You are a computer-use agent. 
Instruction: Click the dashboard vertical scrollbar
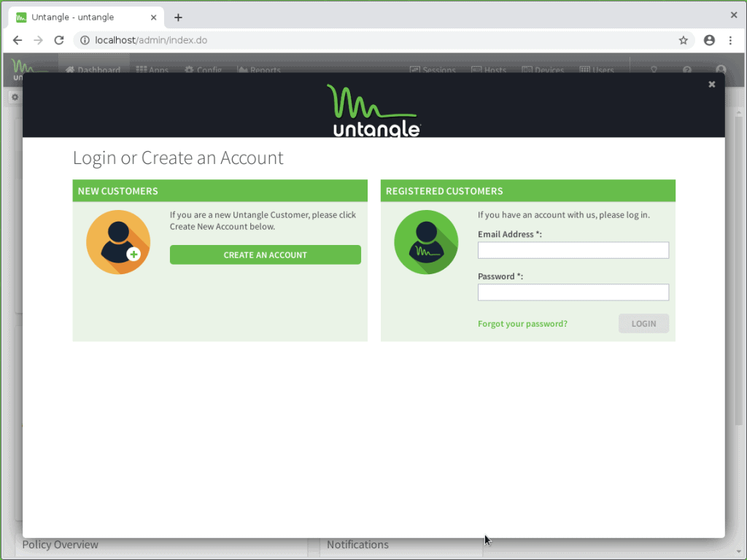point(739,271)
